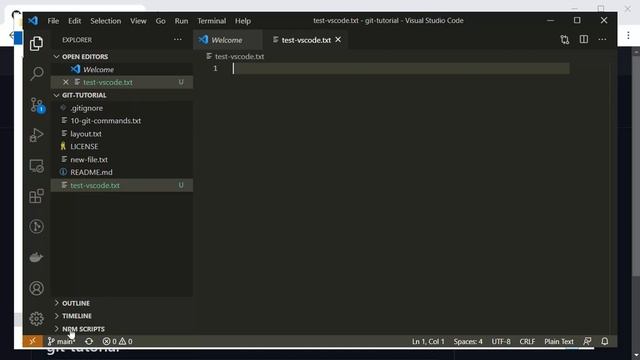Open 10-git-commands.txt file
Viewport: 640px width, 360px height.
click(122, 121)
